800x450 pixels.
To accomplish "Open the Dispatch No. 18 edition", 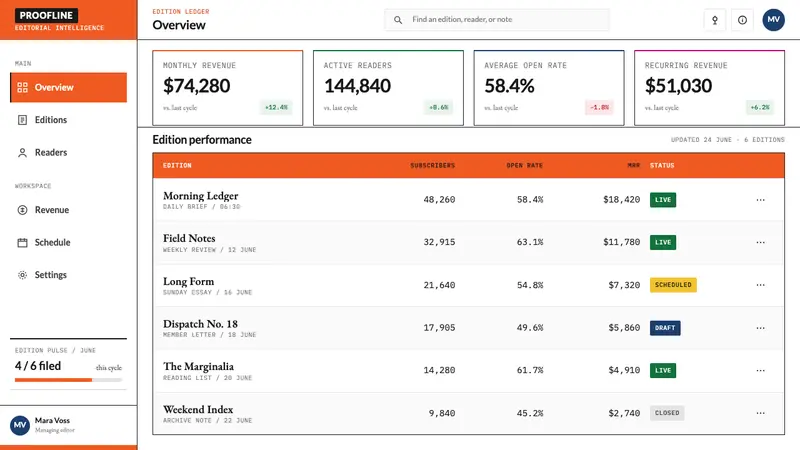I will 200,324.
